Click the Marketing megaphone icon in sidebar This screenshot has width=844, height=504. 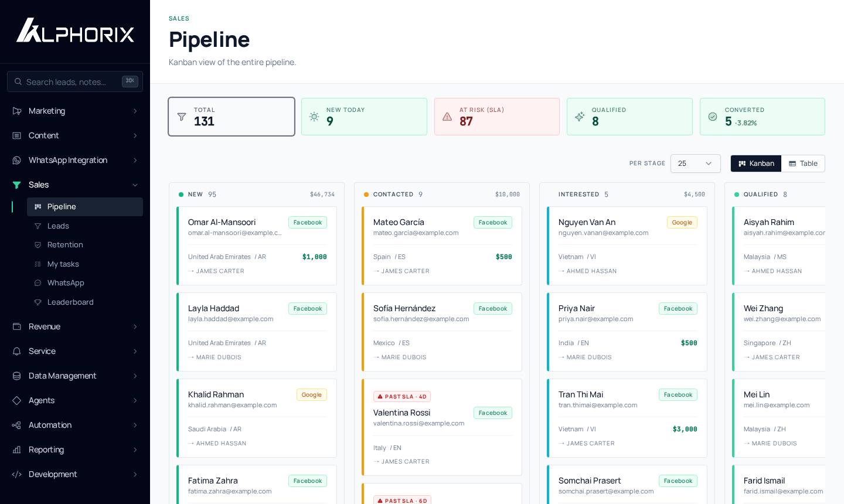point(17,111)
